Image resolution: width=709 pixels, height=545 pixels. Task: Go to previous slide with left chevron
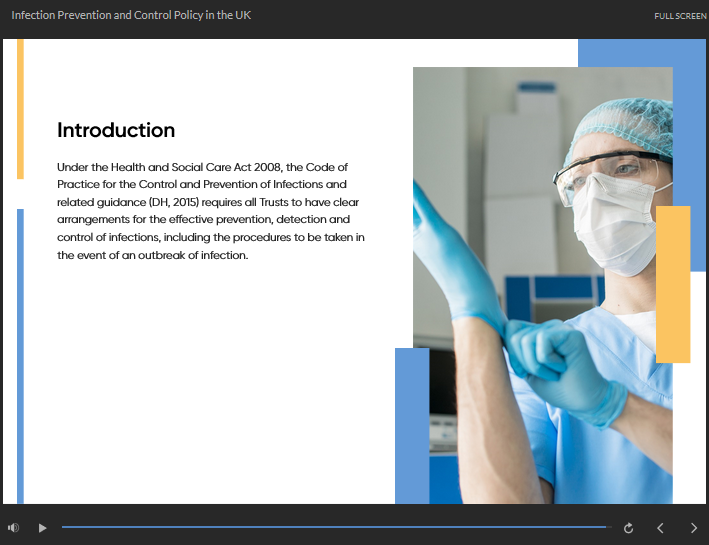[661, 528]
